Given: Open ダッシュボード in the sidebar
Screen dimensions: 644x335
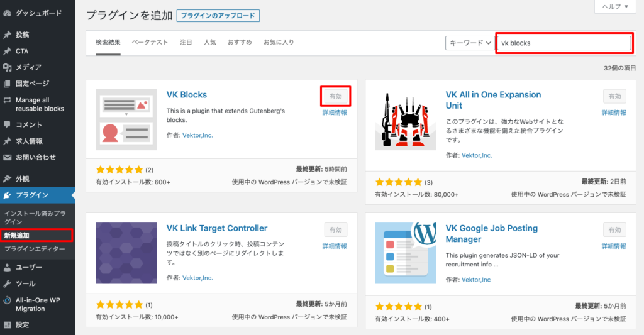Looking at the screenshot, I should coord(37,13).
